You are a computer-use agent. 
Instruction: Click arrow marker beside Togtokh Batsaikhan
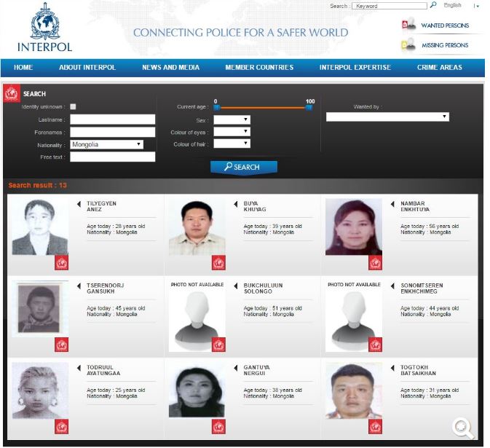click(392, 368)
